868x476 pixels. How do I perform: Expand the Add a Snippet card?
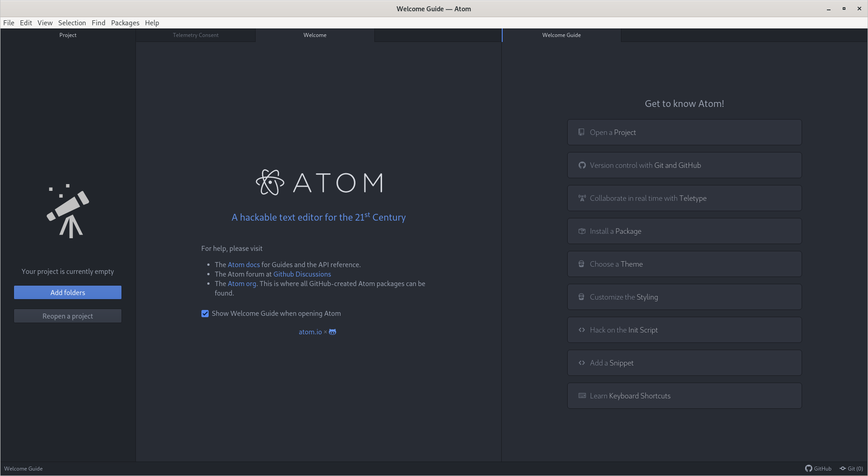tap(684, 363)
